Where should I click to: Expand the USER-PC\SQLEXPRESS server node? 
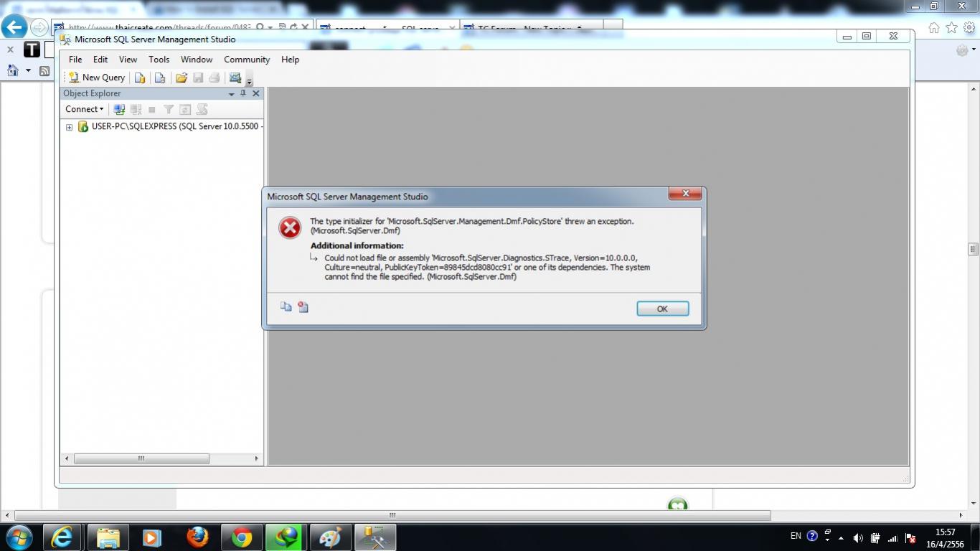pyautogui.click(x=69, y=127)
